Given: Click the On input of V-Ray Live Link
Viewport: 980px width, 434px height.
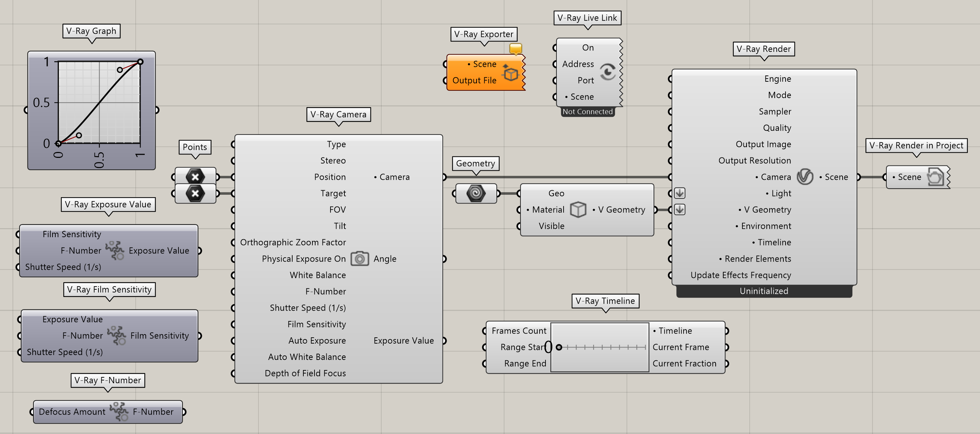Looking at the screenshot, I should click(588, 48).
